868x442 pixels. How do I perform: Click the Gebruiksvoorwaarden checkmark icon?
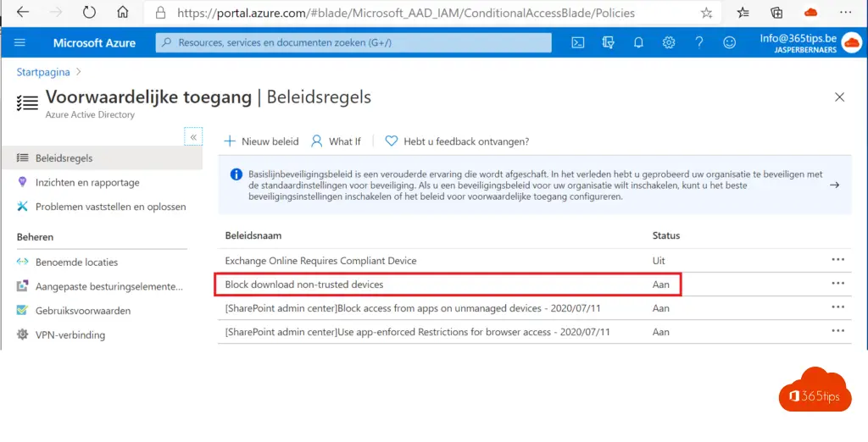pyautogui.click(x=22, y=311)
